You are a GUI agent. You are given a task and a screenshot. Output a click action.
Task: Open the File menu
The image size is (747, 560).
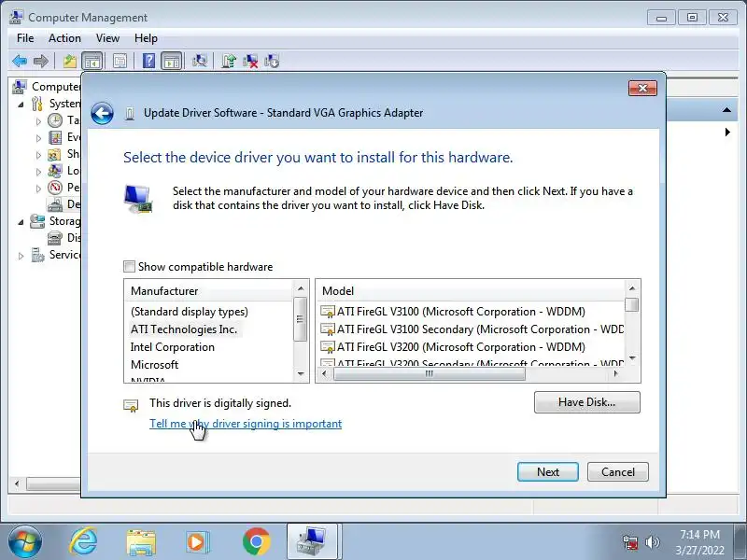coord(25,38)
